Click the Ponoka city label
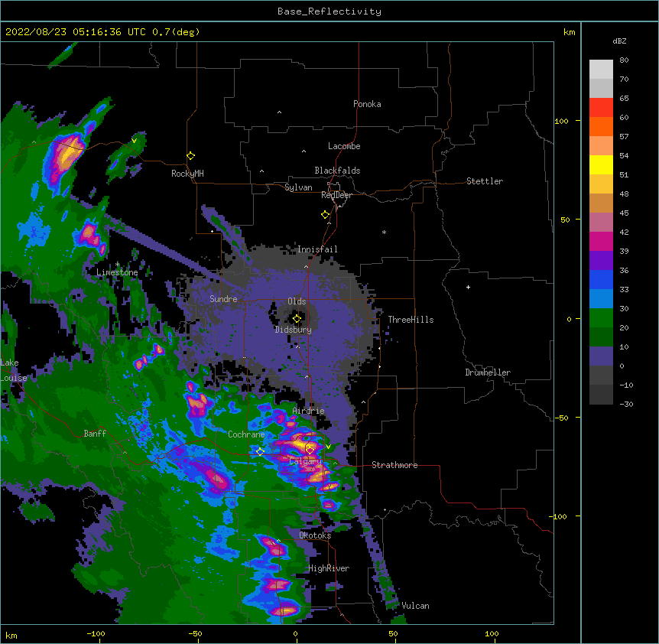The height and width of the screenshot is (644, 659). coord(367,104)
